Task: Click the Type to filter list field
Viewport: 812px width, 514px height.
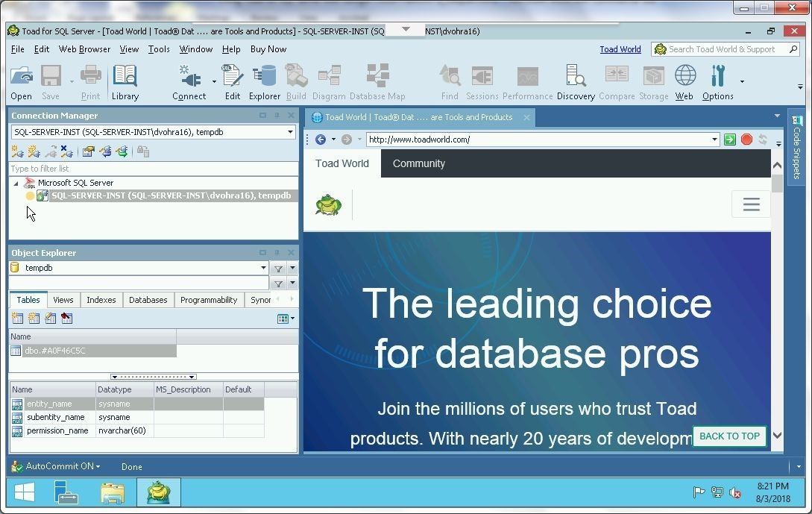Action: (x=154, y=169)
